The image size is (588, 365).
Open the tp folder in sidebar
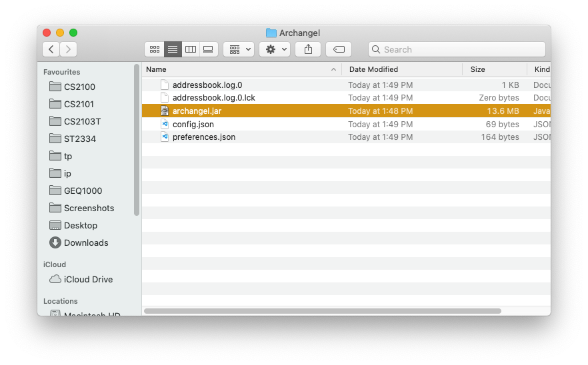tap(61, 157)
